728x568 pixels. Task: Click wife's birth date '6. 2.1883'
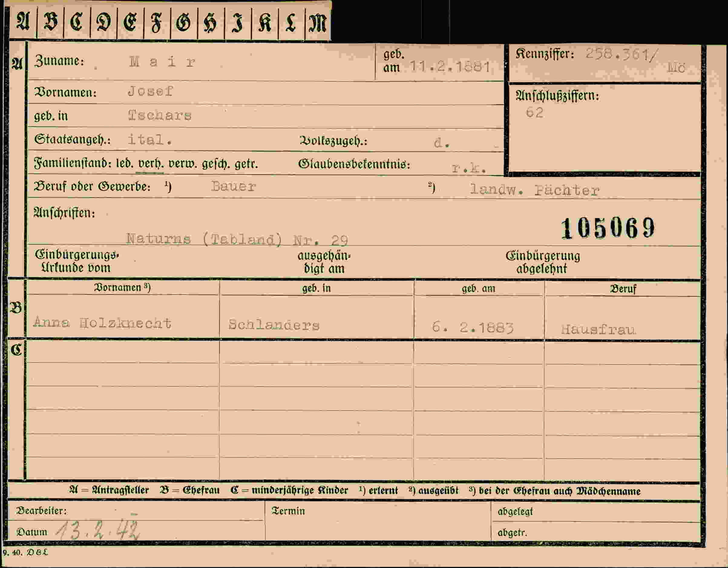[472, 328]
